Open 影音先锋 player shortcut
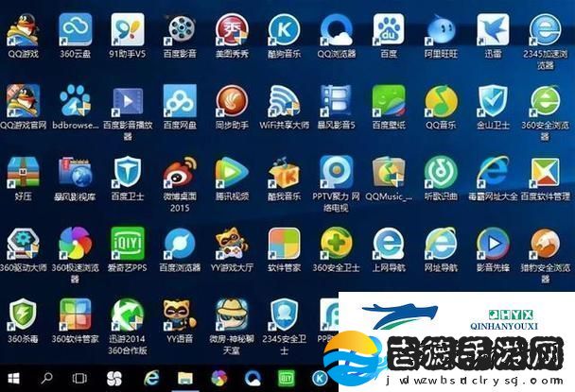Image resolution: width=575 pixels, height=392 pixels. (x=493, y=244)
